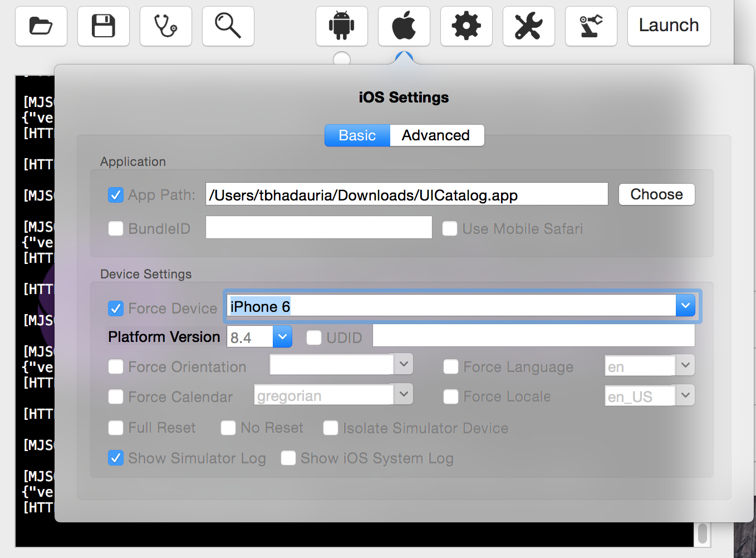
Task: Expand the Force Device dropdown arrow
Action: coord(686,306)
